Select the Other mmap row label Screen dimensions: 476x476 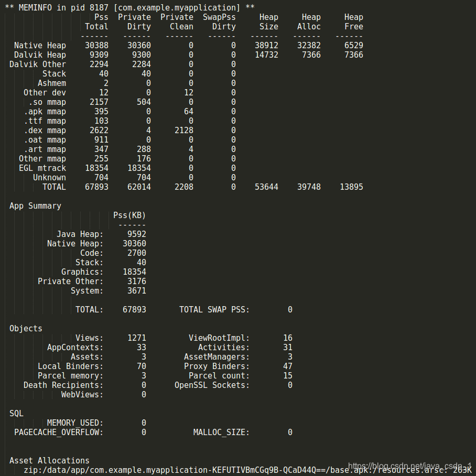click(x=42, y=158)
